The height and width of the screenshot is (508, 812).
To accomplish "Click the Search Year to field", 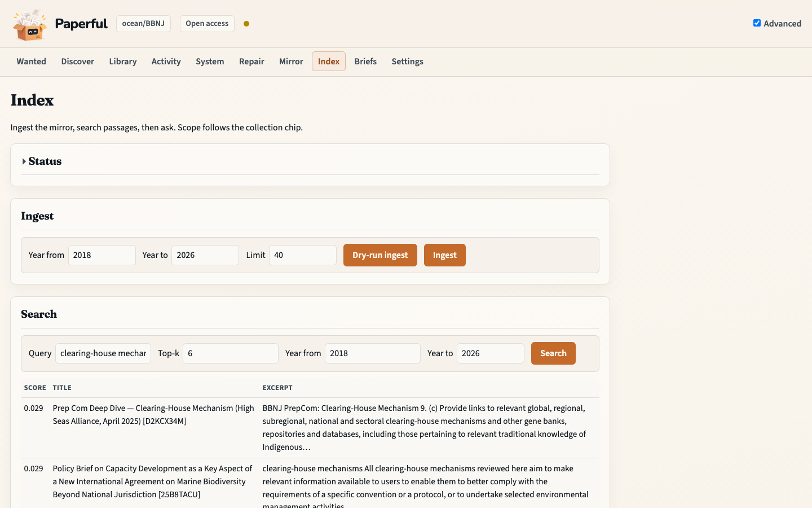I will 491,353.
